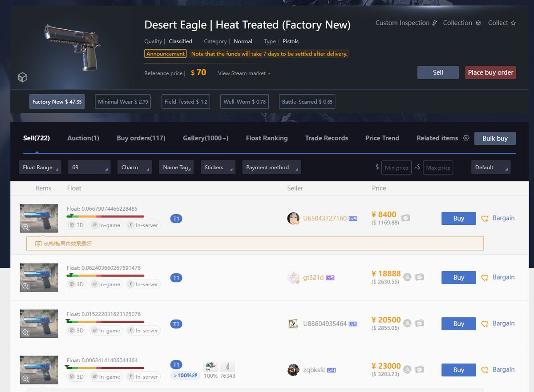
Task: Expand Float Range dropdown
Action: coord(41,167)
